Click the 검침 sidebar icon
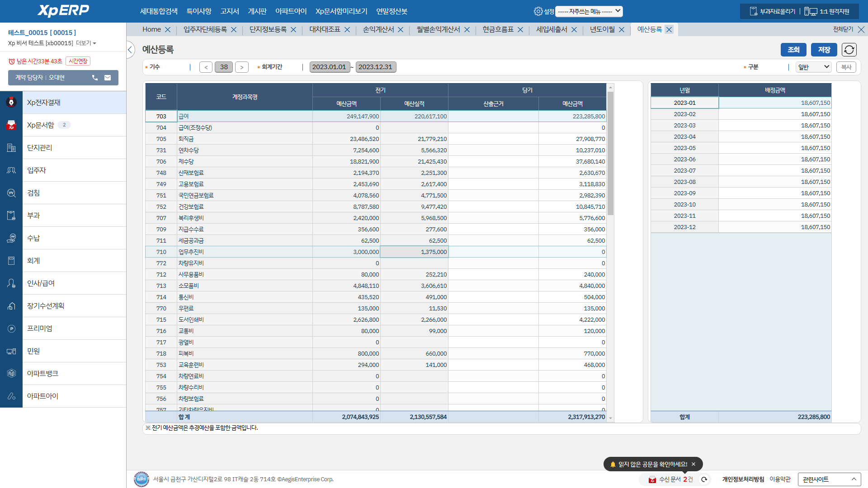 click(11, 193)
